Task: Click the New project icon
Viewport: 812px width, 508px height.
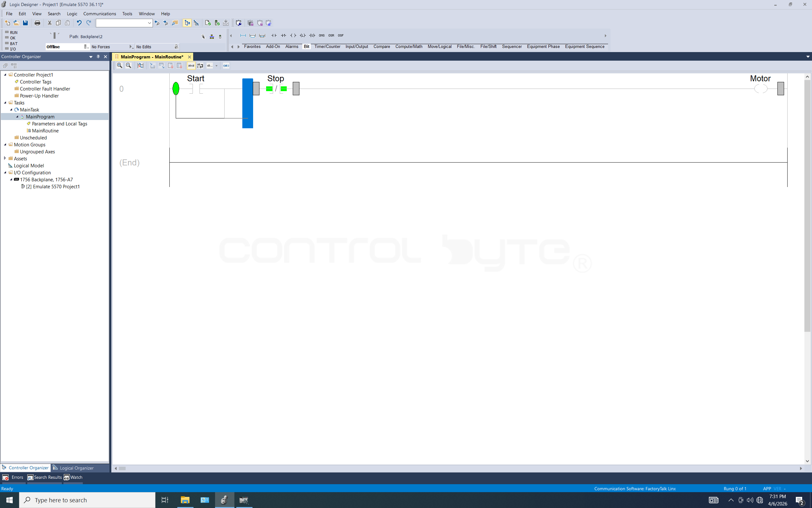Action: [x=7, y=23]
